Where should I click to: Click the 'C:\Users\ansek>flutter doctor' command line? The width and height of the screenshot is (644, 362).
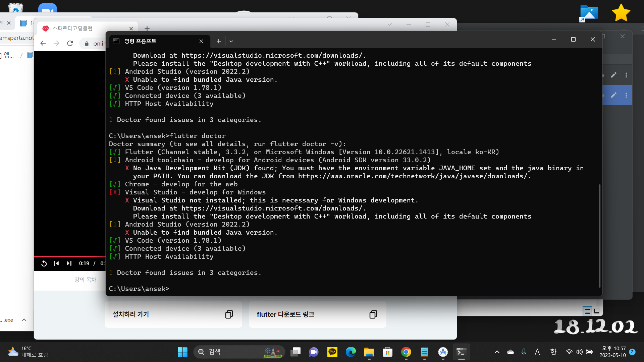coord(167,136)
